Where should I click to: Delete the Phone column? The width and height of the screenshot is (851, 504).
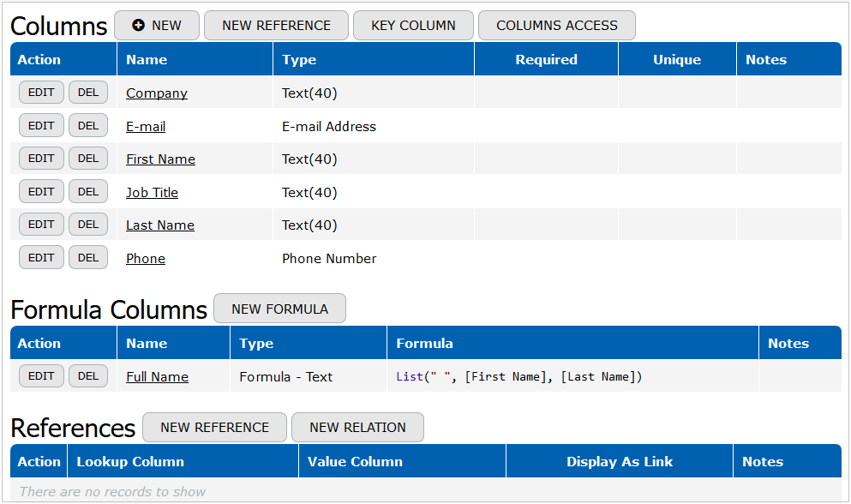[88, 257]
